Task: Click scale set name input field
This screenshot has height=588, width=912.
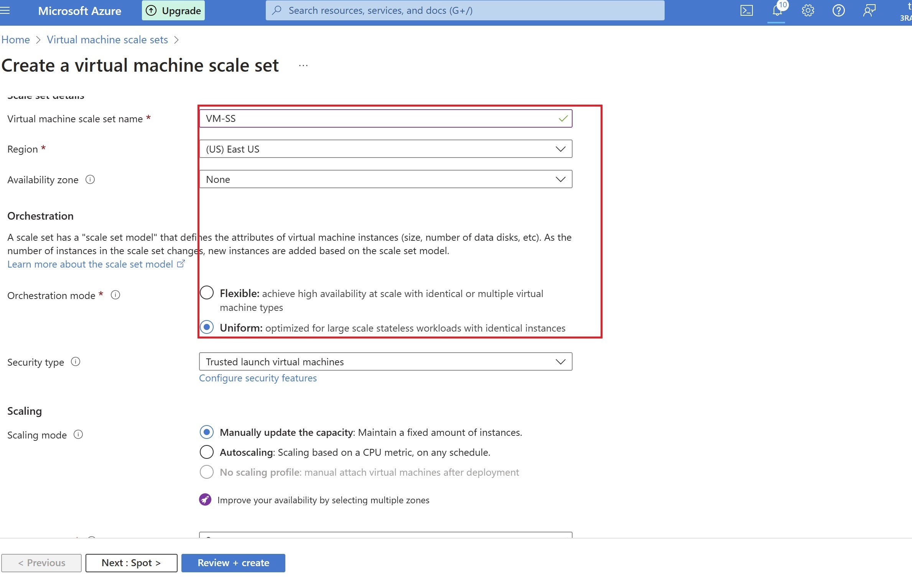Action: click(x=380, y=118)
